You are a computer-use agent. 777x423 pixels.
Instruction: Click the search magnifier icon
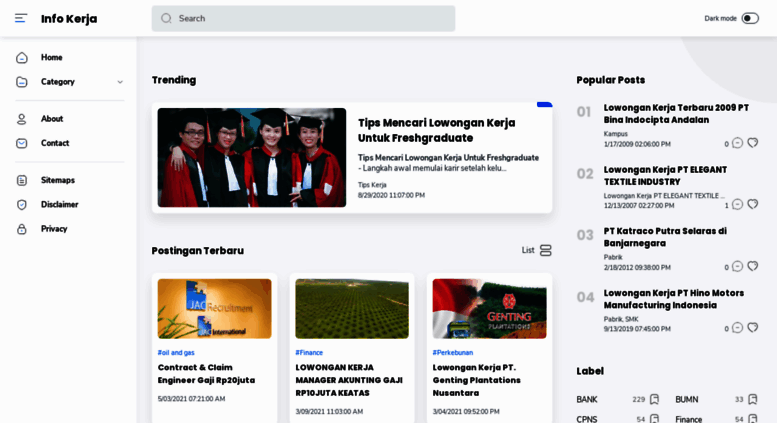click(166, 18)
